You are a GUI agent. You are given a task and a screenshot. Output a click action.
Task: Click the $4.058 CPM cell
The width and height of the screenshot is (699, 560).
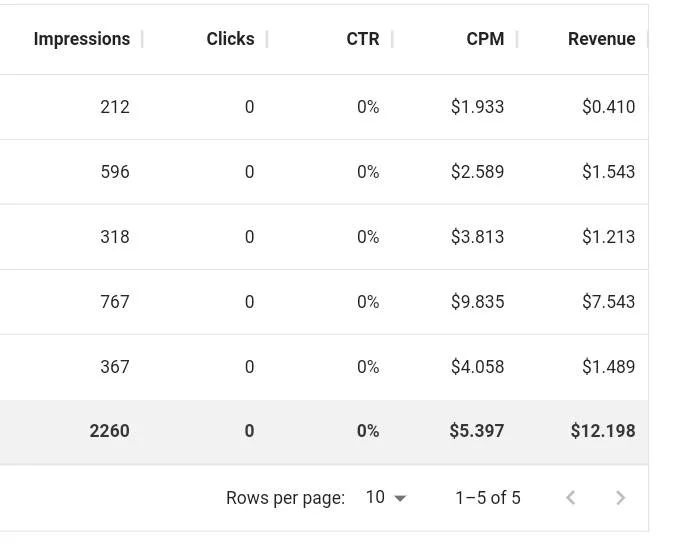477,367
